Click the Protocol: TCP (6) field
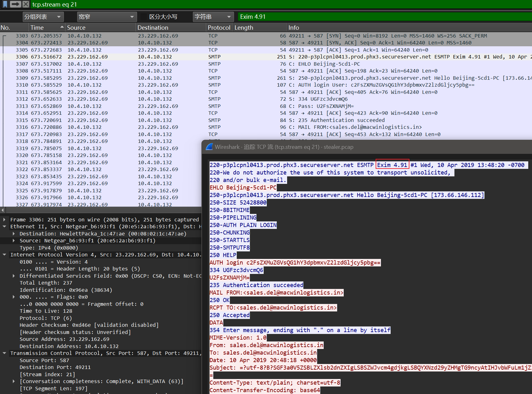The height and width of the screenshot is (394, 532). coord(46,318)
